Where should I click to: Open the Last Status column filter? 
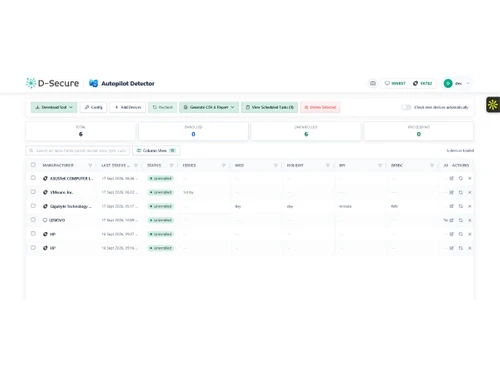(x=136, y=165)
